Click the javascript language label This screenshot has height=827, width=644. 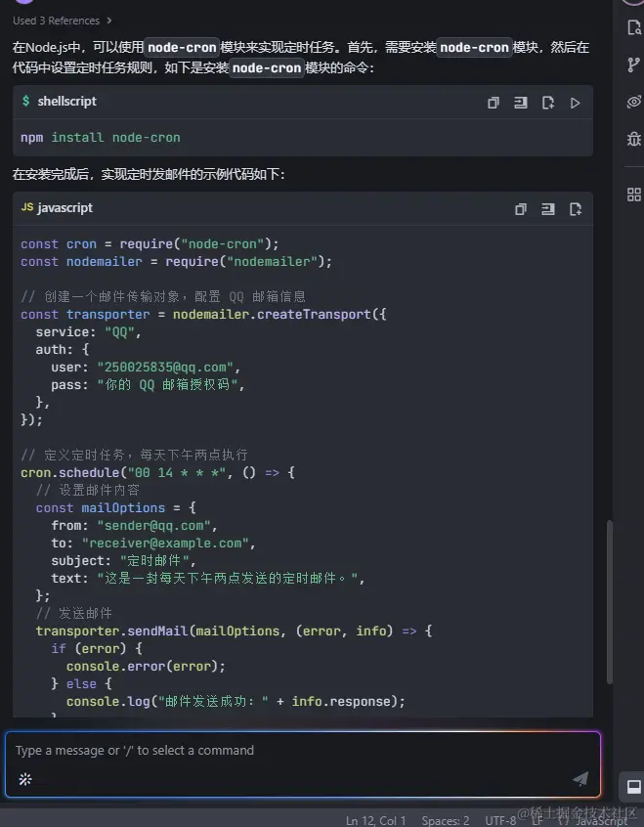64,208
